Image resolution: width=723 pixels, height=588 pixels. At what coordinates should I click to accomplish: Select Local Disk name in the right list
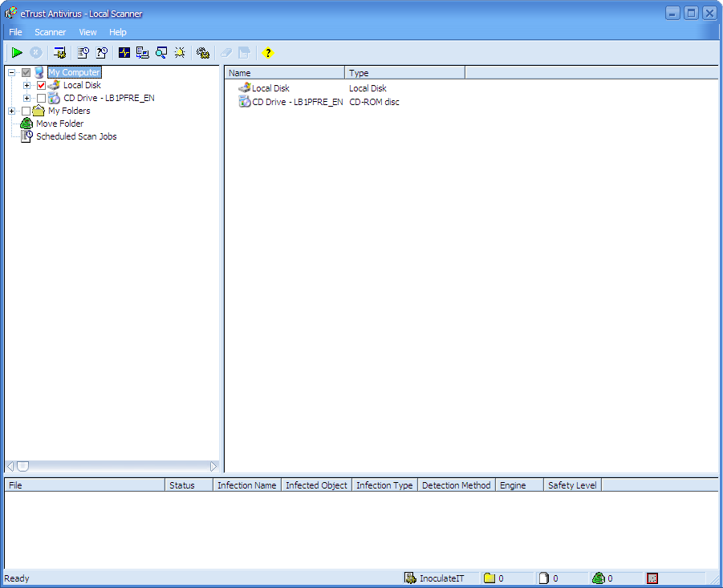pyautogui.click(x=270, y=88)
